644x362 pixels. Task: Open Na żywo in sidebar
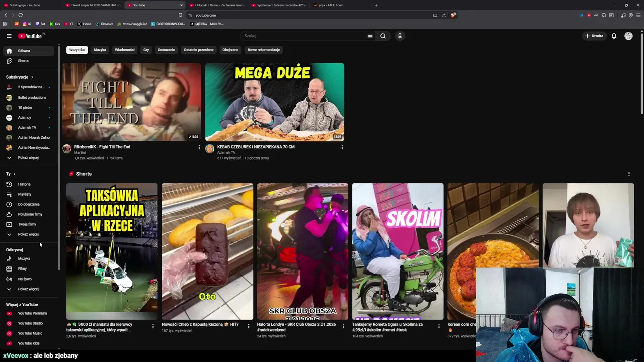click(x=28, y=279)
